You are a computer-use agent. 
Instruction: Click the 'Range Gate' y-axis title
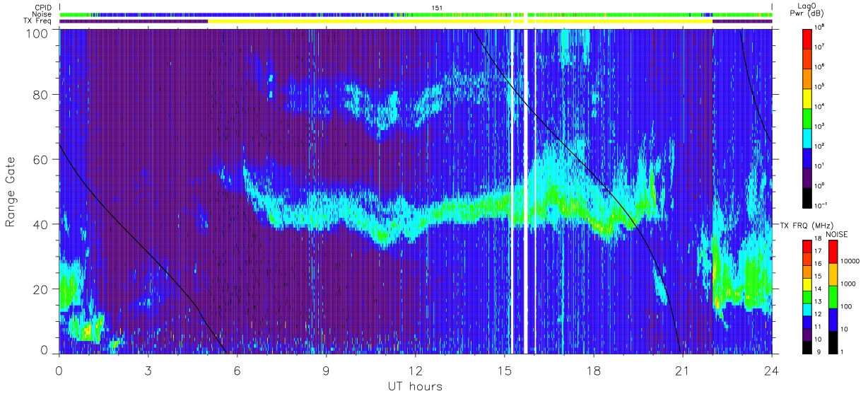[x=12, y=192]
